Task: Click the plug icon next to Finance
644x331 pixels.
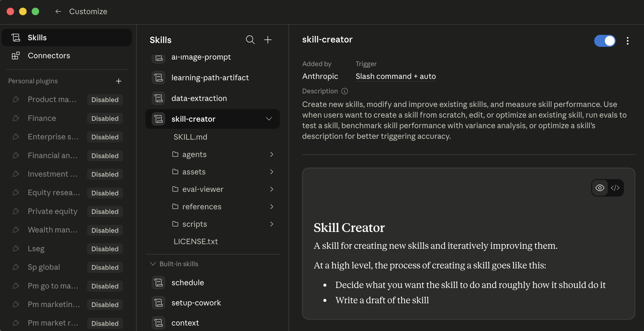Action: [x=16, y=118]
